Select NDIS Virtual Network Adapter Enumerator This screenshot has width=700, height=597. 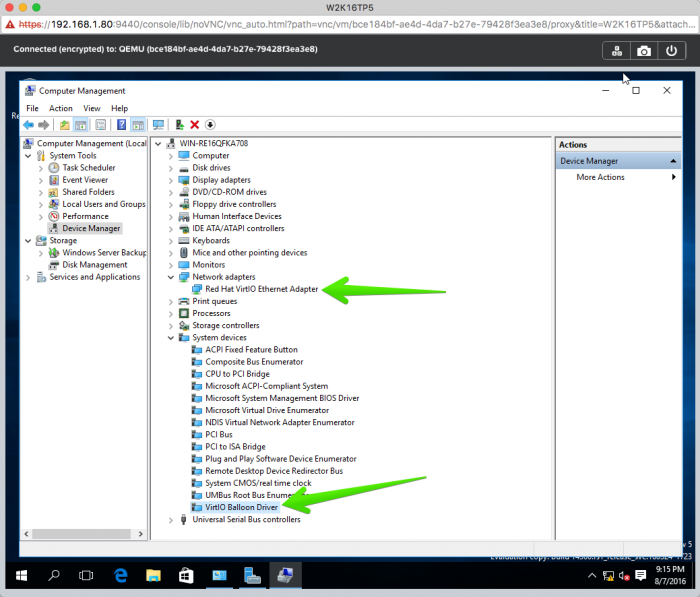click(x=280, y=423)
